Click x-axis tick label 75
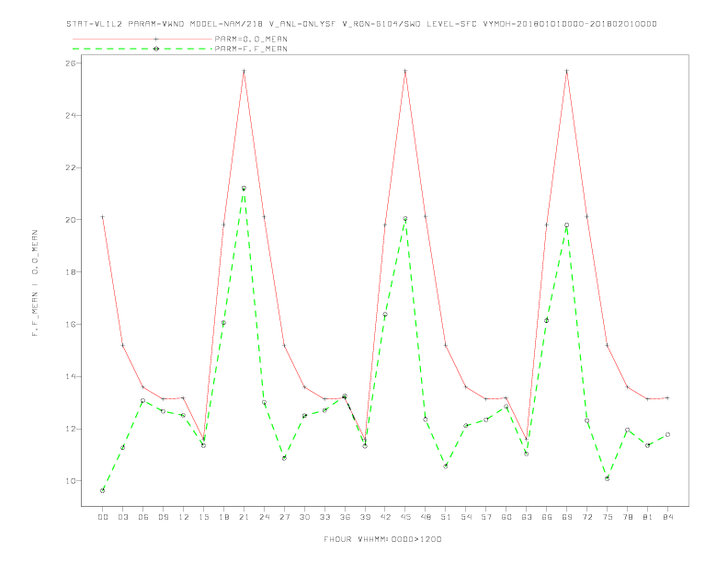Screen dimensions: 728x563 pos(608,517)
